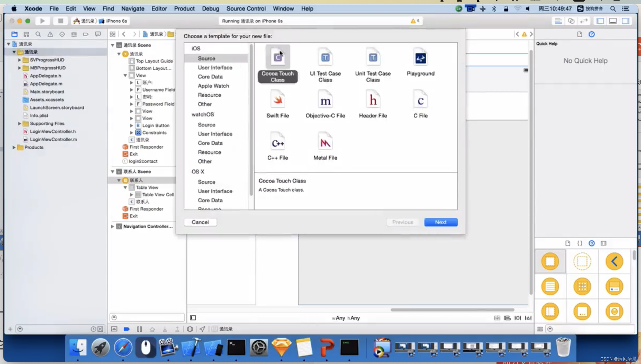Expand the SVProgressHUD folder
The height and width of the screenshot is (364, 641).
point(19,60)
